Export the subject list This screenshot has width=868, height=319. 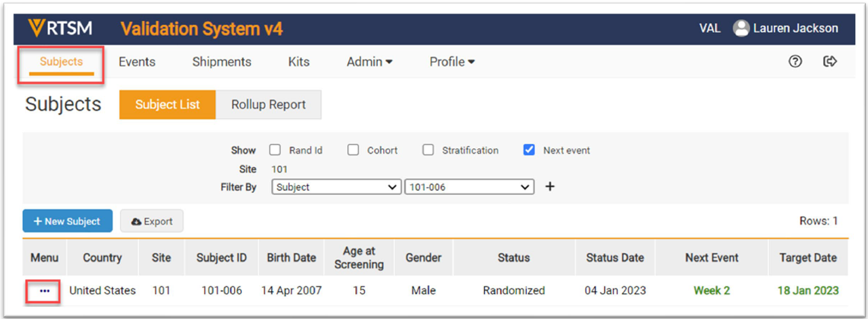(x=152, y=221)
